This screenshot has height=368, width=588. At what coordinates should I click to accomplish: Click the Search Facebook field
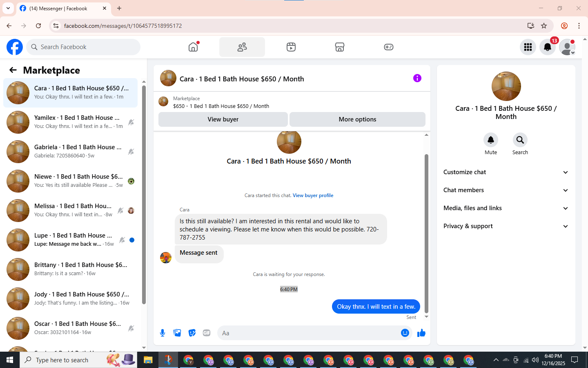tap(83, 47)
